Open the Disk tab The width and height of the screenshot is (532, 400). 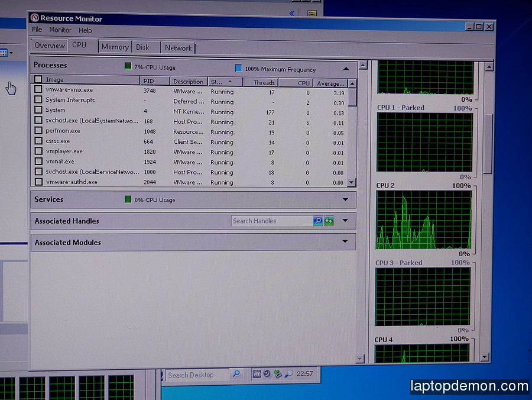tap(142, 47)
